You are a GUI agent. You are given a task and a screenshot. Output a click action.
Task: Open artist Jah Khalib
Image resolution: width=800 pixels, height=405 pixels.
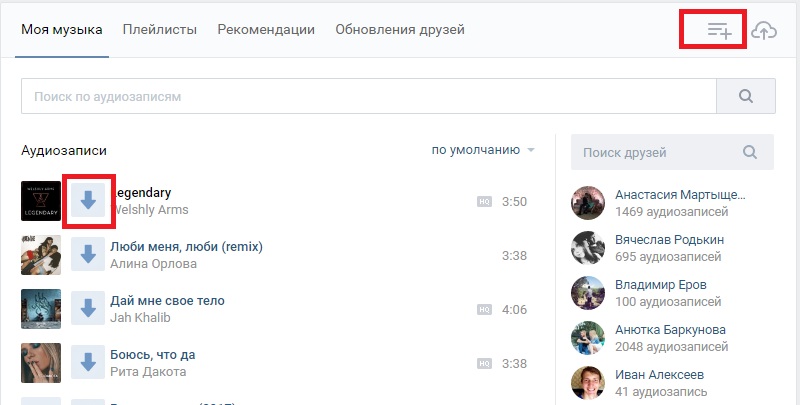140,318
